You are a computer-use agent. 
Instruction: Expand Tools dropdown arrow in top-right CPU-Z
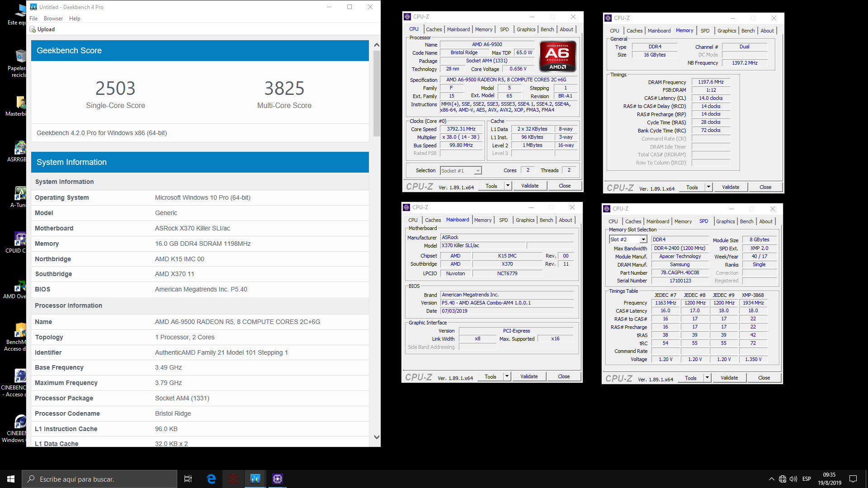coord(708,187)
